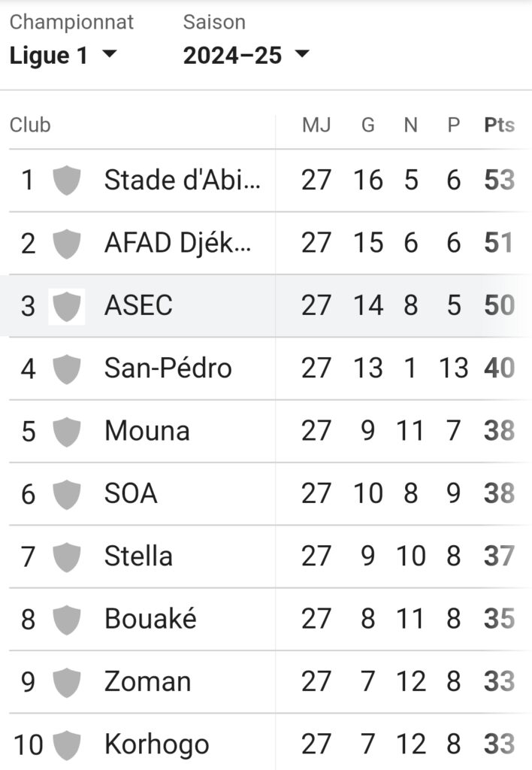The width and height of the screenshot is (532, 770).
Task: Expand the 2024–25 season selector
Action: point(246,55)
